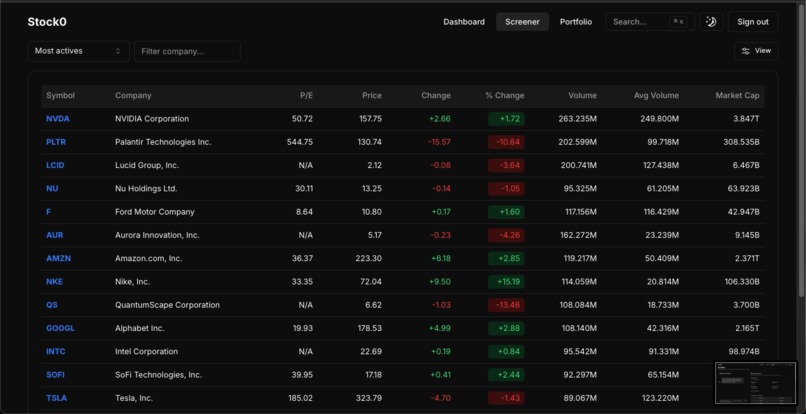Click the 223.30 price value
The width and height of the screenshot is (806, 414).
[369, 258]
